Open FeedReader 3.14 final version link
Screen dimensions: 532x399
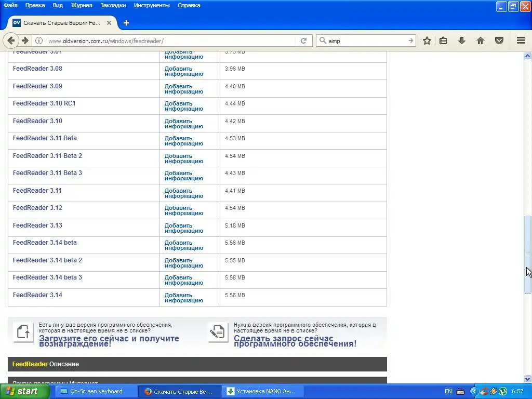[x=37, y=295]
